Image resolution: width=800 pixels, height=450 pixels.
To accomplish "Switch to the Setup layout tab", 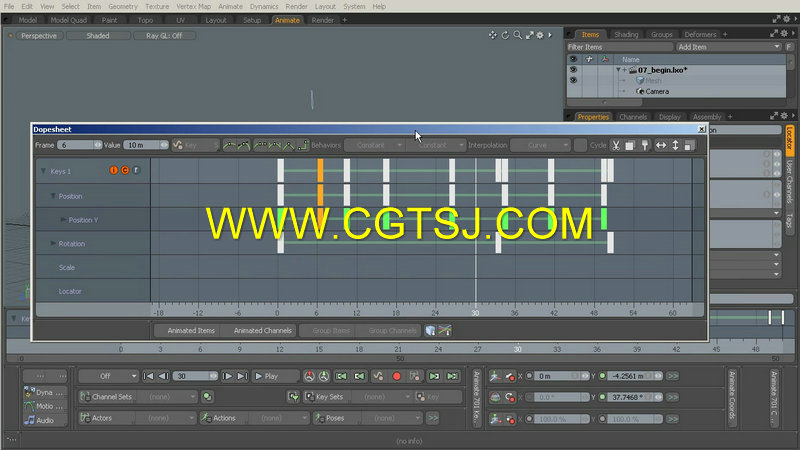I will pyautogui.click(x=252, y=20).
